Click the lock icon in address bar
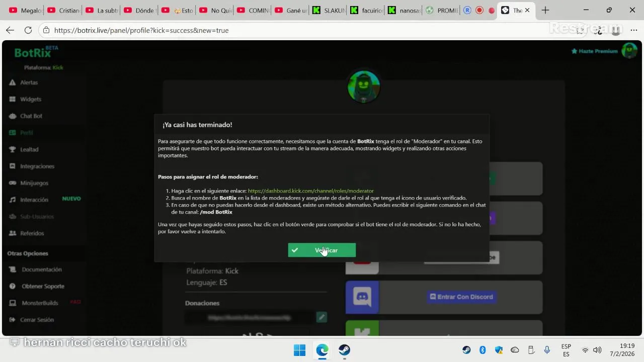Screen dimensions: 644x362 click(x=46, y=30)
